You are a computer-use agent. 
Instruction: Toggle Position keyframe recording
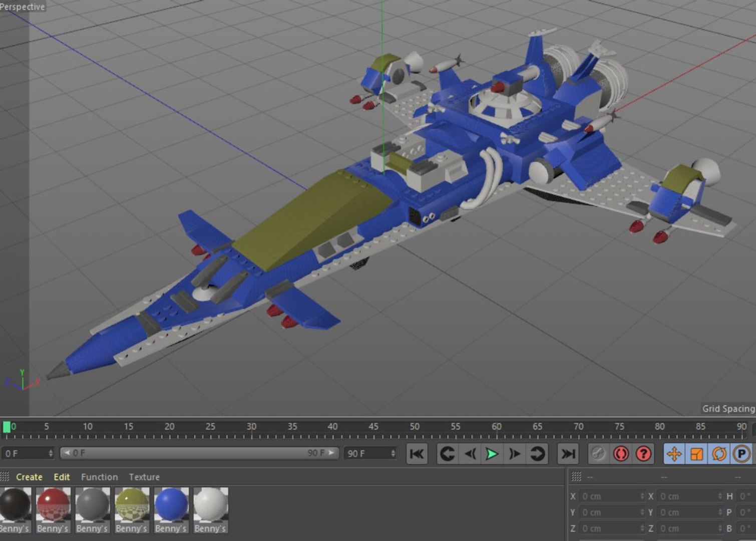pyautogui.click(x=674, y=454)
